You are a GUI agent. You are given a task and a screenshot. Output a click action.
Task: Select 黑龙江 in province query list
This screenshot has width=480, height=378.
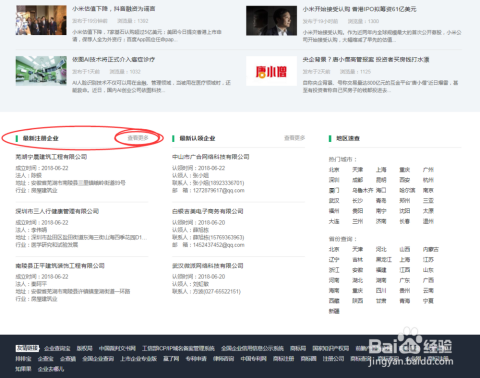pyautogui.click(x=384, y=260)
